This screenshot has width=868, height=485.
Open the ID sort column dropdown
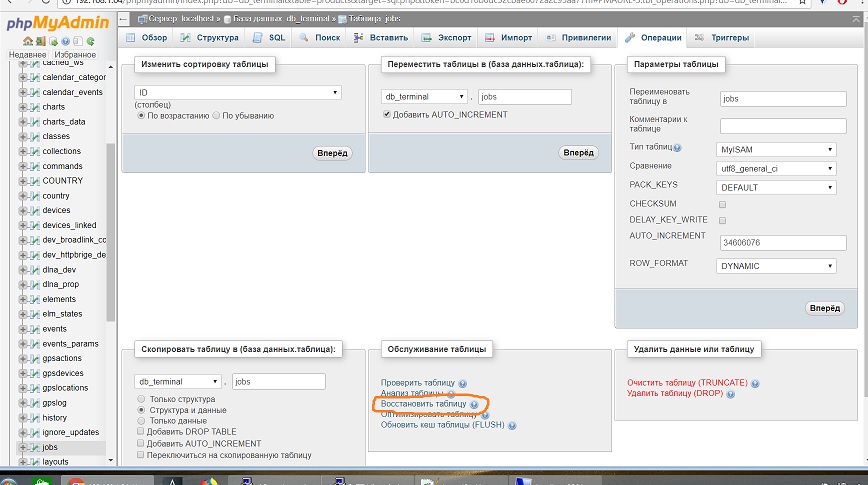click(237, 92)
